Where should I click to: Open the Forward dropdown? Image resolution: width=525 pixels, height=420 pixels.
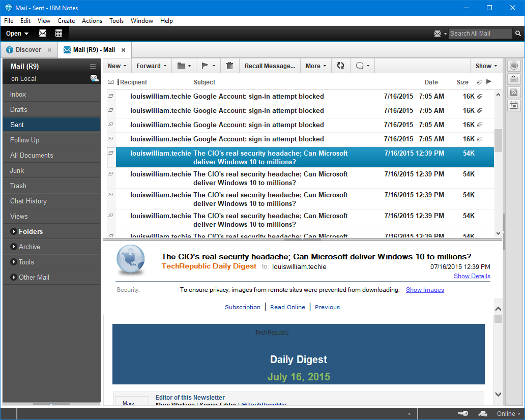tap(152, 66)
